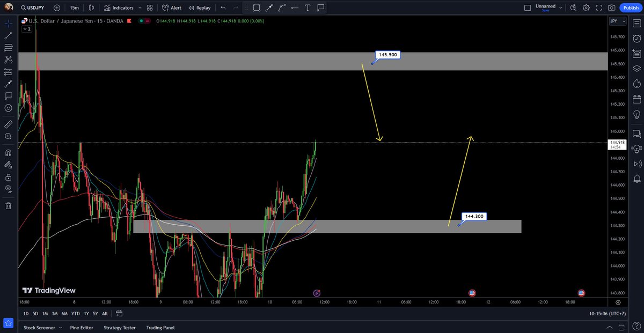Click the undo arrow
This screenshot has height=333, width=644.
pyautogui.click(x=223, y=8)
